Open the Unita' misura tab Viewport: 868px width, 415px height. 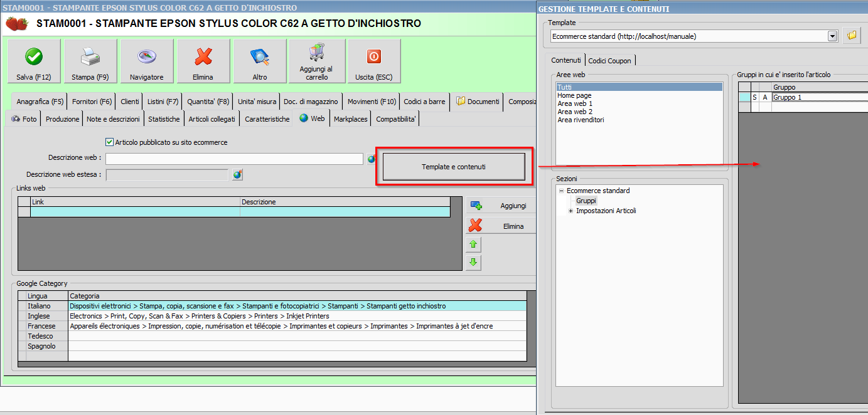click(x=257, y=102)
